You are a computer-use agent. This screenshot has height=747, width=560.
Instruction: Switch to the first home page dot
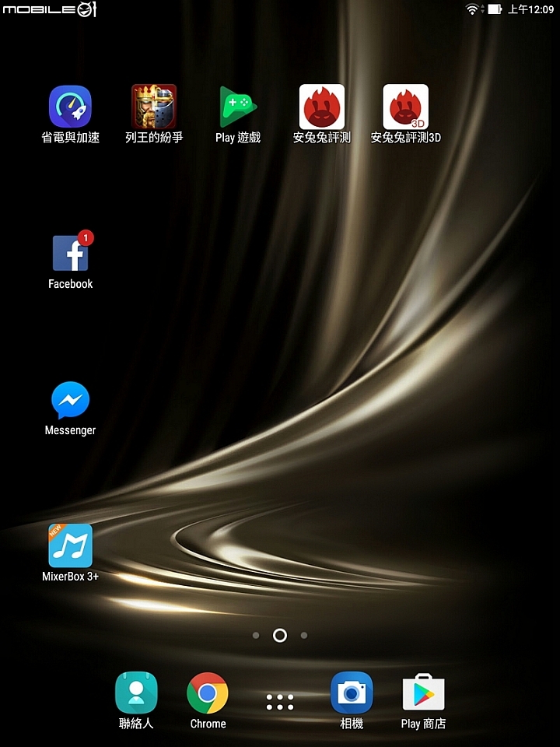(x=256, y=635)
